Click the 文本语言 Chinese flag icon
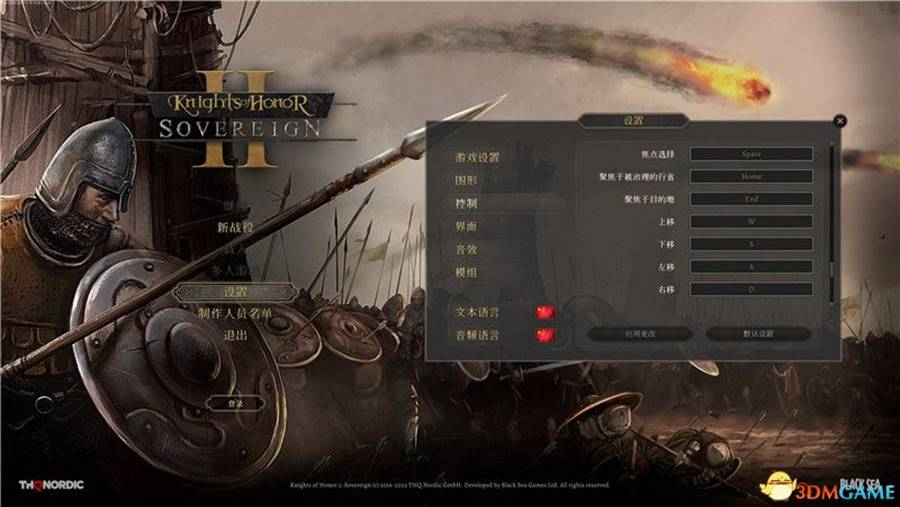This screenshot has height=507, width=900. point(545,312)
